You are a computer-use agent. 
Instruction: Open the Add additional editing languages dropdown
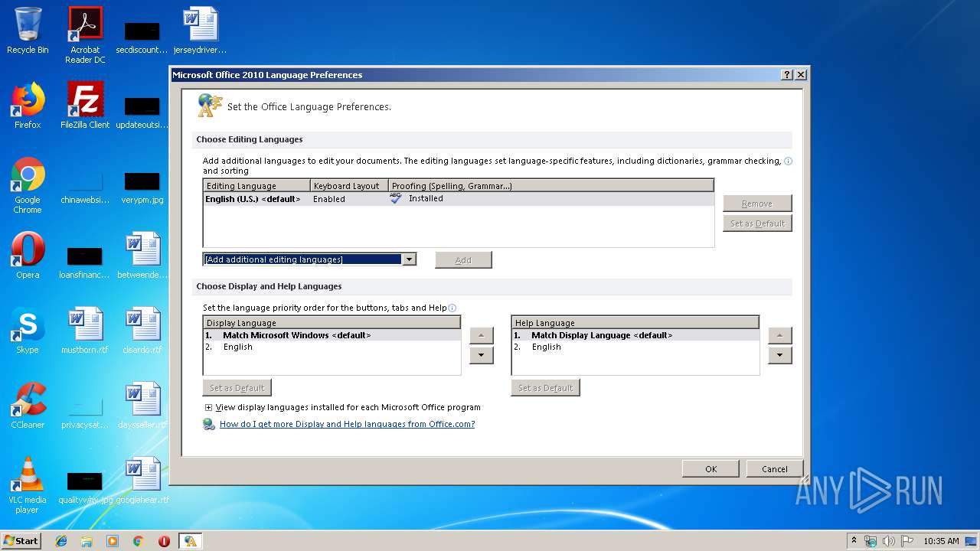(x=410, y=259)
